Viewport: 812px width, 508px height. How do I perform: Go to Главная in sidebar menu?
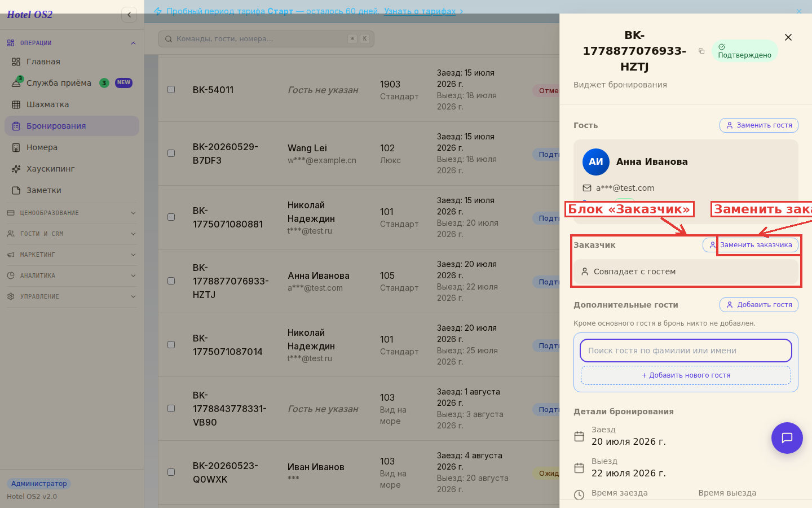tap(72, 62)
